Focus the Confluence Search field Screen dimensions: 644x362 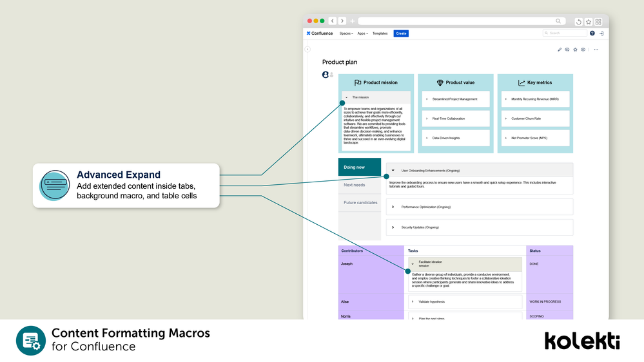(565, 33)
